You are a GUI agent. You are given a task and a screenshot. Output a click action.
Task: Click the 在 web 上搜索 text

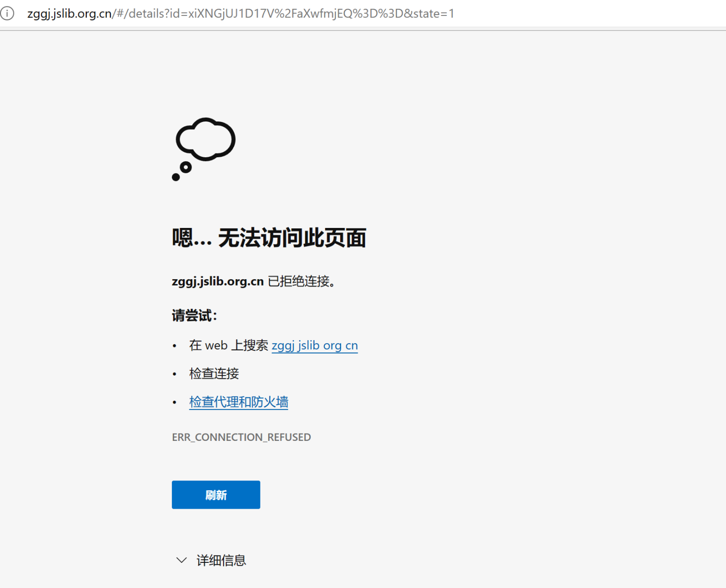click(x=228, y=346)
